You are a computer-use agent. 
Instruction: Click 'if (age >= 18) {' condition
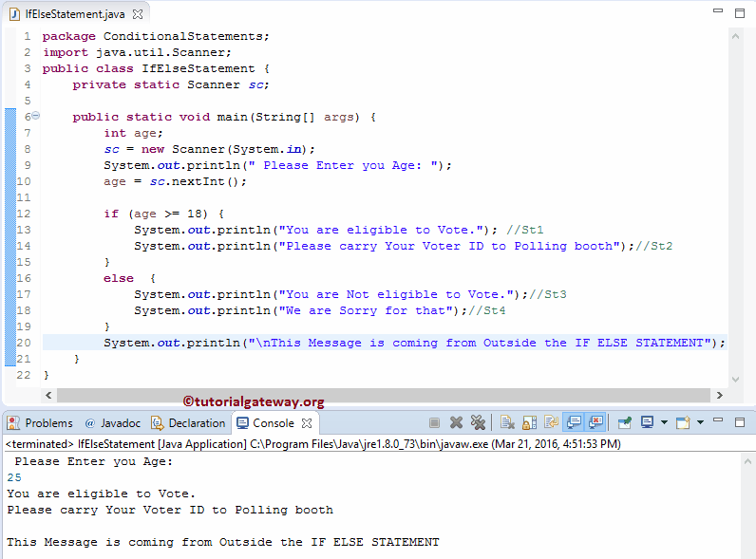(164, 214)
